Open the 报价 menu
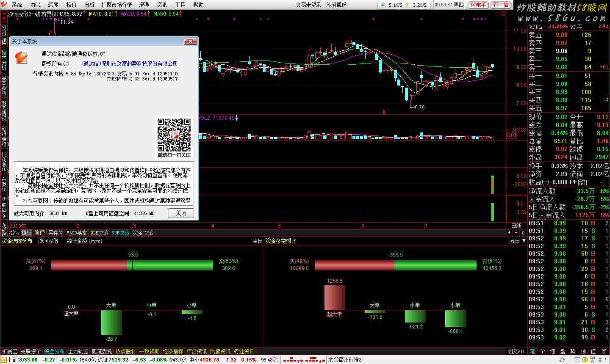610x364 pixels. (71, 5)
